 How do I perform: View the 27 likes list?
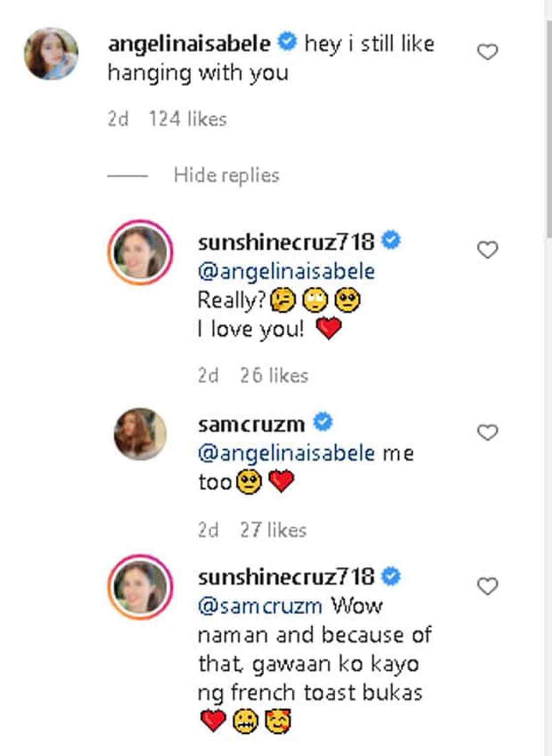pyautogui.click(x=273, y=530)
